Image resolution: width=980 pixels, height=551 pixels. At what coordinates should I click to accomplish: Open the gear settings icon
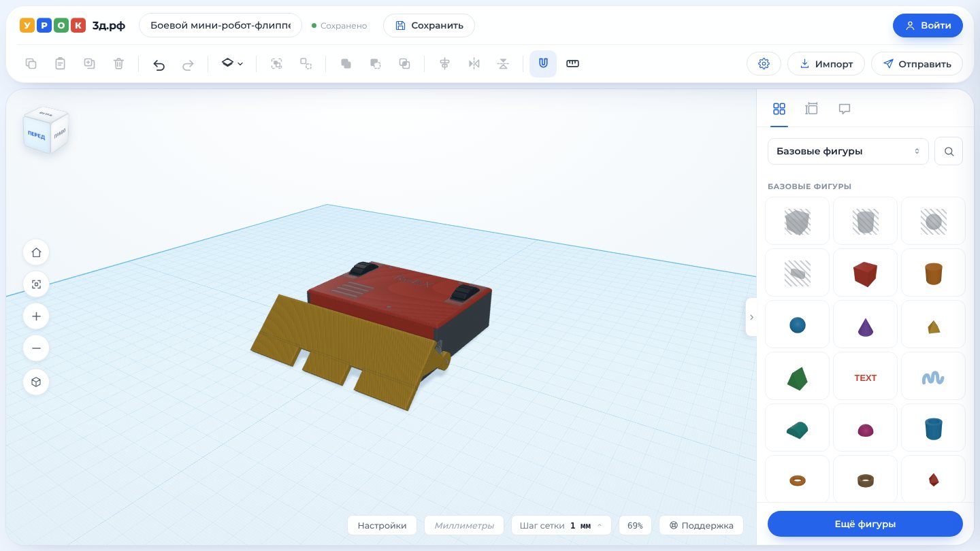pos(764,64)
